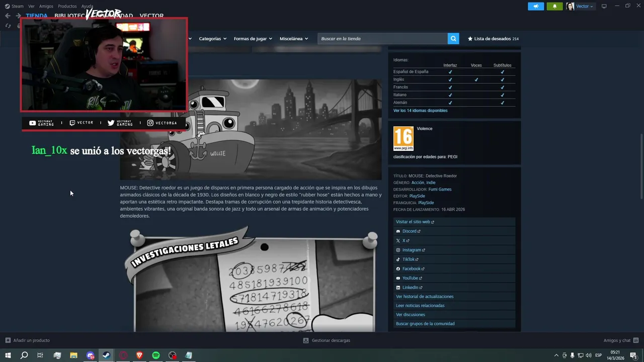Open the Ver menu
This screenshot has width=644, height=362.
(x=31, y=6)
